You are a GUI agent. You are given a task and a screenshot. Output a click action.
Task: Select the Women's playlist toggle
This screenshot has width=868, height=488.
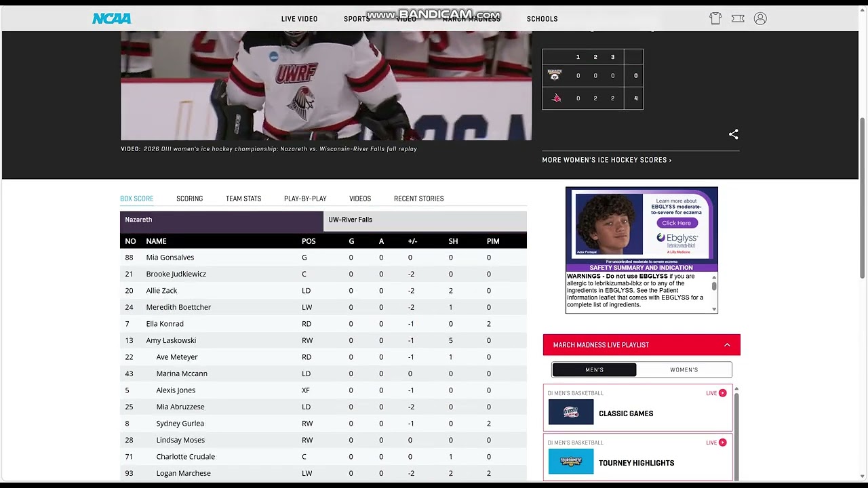[684, 369]
